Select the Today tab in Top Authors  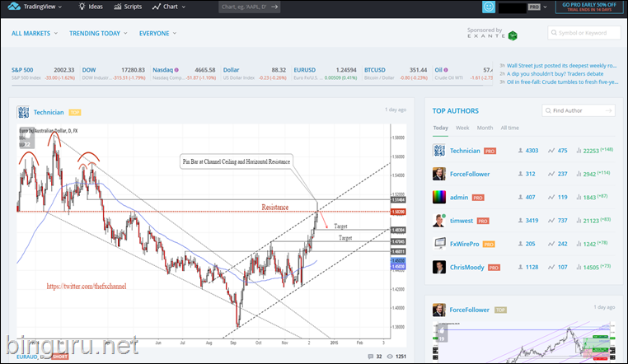click(441, 128)
